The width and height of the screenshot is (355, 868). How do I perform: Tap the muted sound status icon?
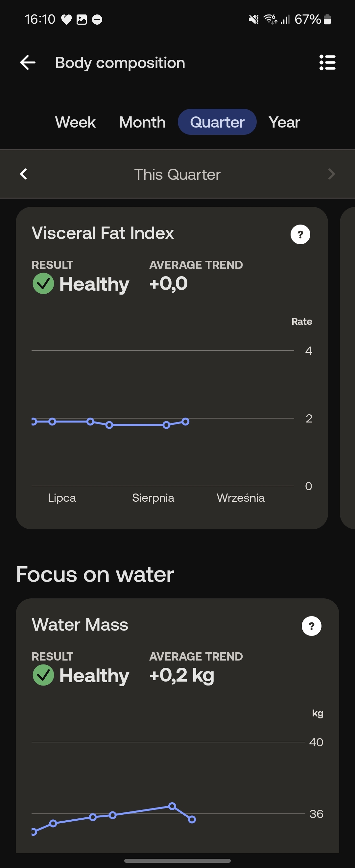pos(254,19)
